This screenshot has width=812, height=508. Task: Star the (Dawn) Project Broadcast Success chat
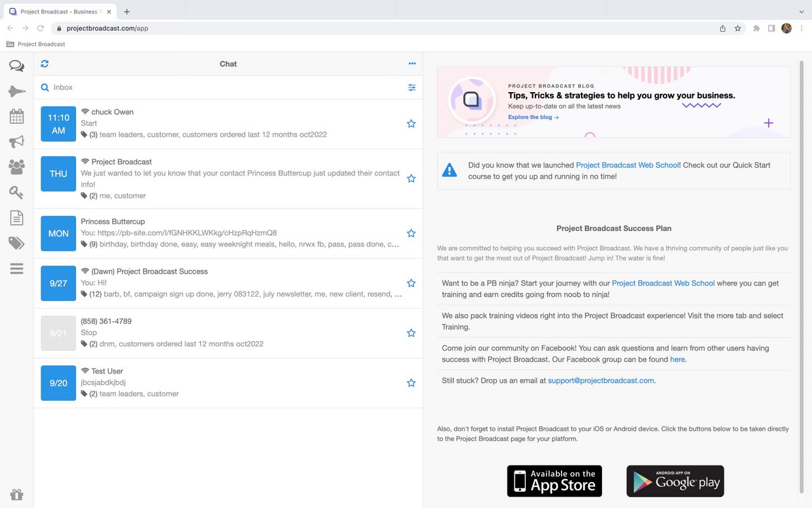[411, 283]
